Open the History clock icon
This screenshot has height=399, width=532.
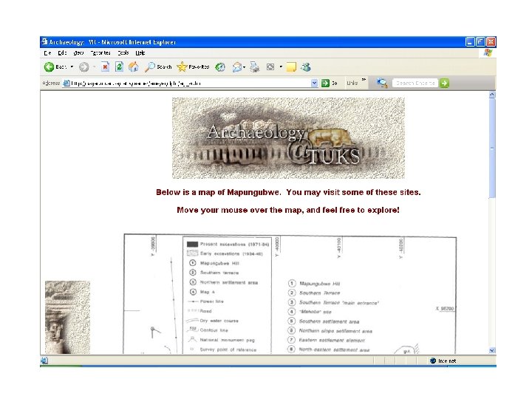point(220,67)
